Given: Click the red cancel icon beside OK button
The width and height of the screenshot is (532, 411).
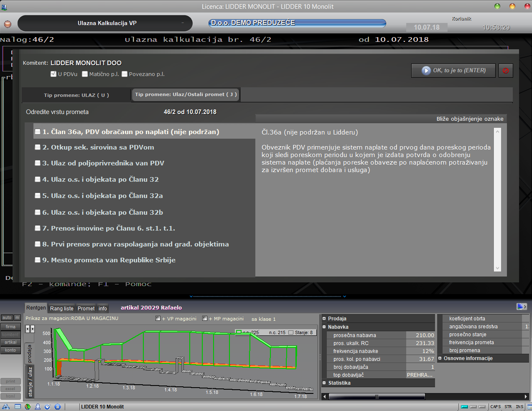Looking at the screenshot, I should pyautogui.click(x=506, y=71).
